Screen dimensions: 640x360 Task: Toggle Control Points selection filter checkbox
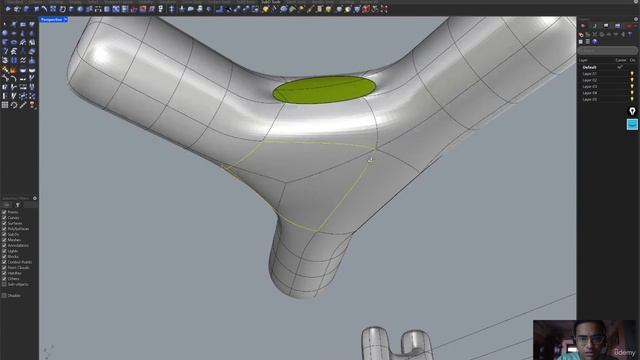pyautogui.click(x=4, y=262)
